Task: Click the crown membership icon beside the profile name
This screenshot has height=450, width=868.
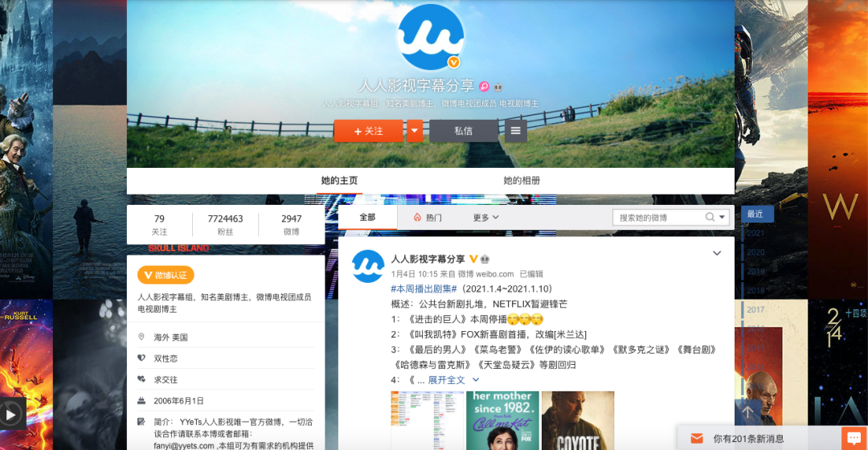Action: click(x=498, y=87)
